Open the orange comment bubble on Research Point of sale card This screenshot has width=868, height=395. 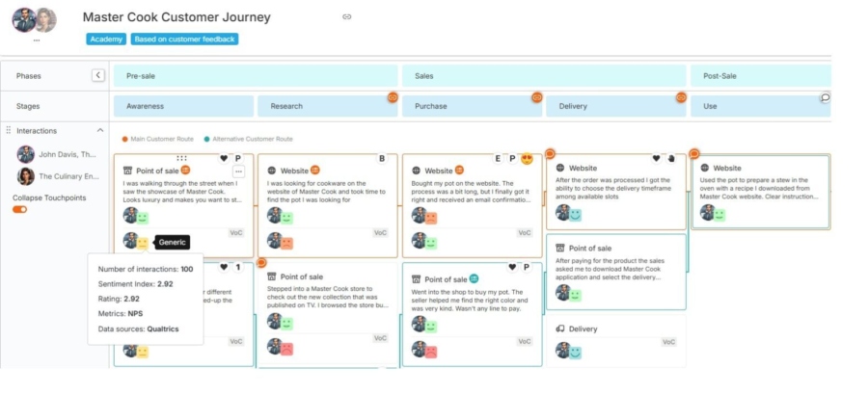(261, 262)
